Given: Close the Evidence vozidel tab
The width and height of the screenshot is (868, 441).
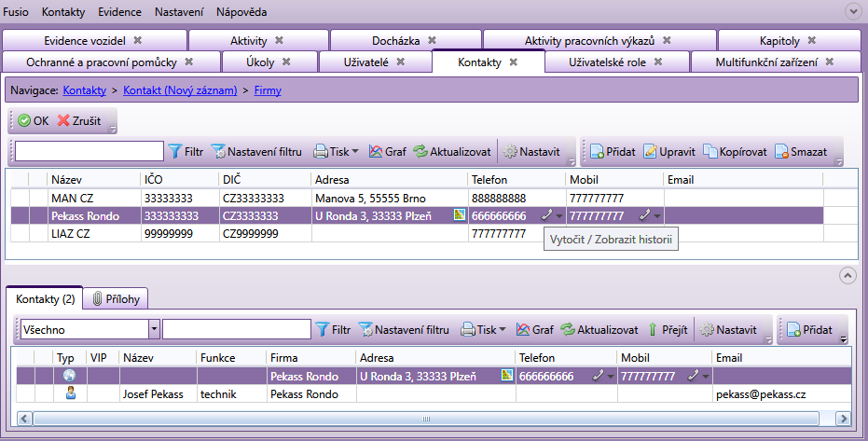Looking at the screenshot, I should tap(138, 40).
